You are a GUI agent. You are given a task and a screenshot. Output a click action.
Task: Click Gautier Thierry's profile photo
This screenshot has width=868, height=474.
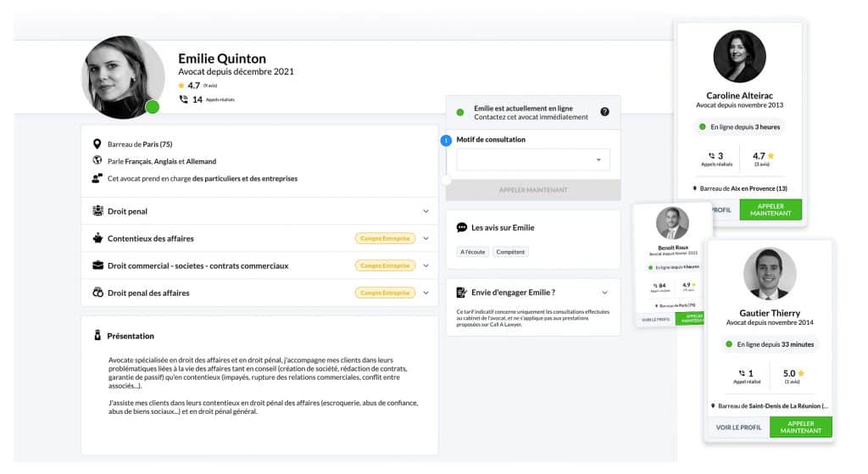coord(770,274)
